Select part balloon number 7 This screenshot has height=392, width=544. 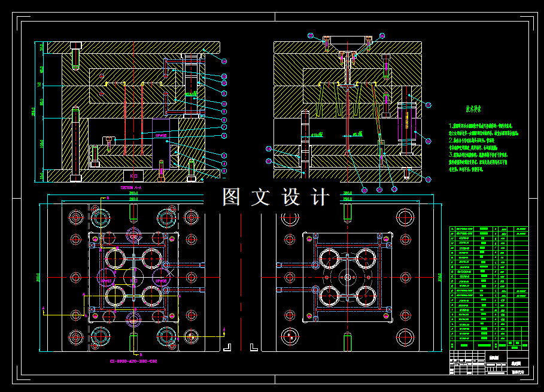pyautogui.click(x=224, y=127)
